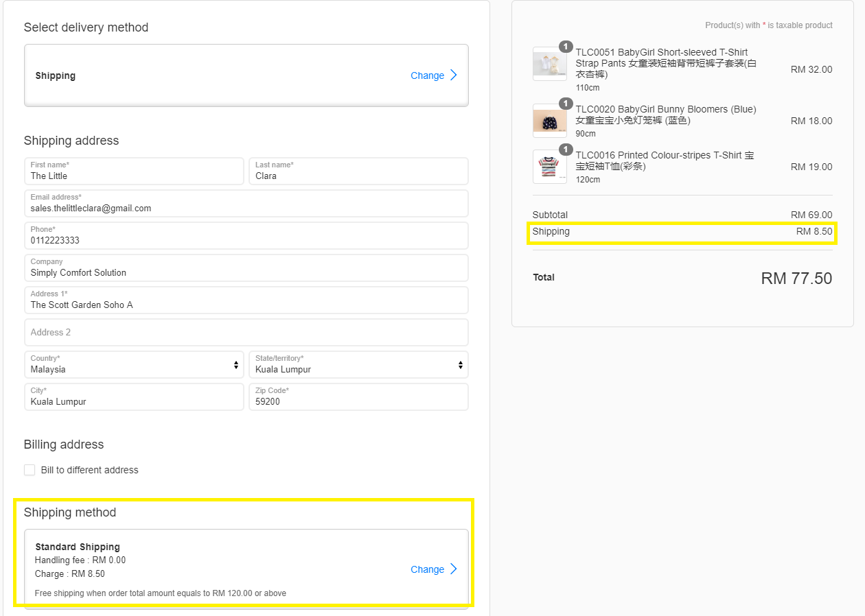Click the quantity badge on TLC0051 product

[566, 47]
